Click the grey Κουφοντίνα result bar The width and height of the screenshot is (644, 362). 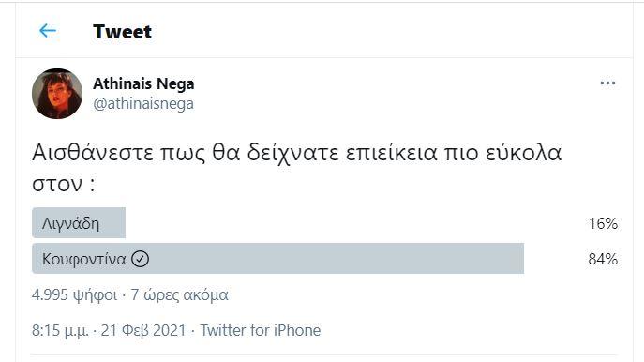[278, 259]
